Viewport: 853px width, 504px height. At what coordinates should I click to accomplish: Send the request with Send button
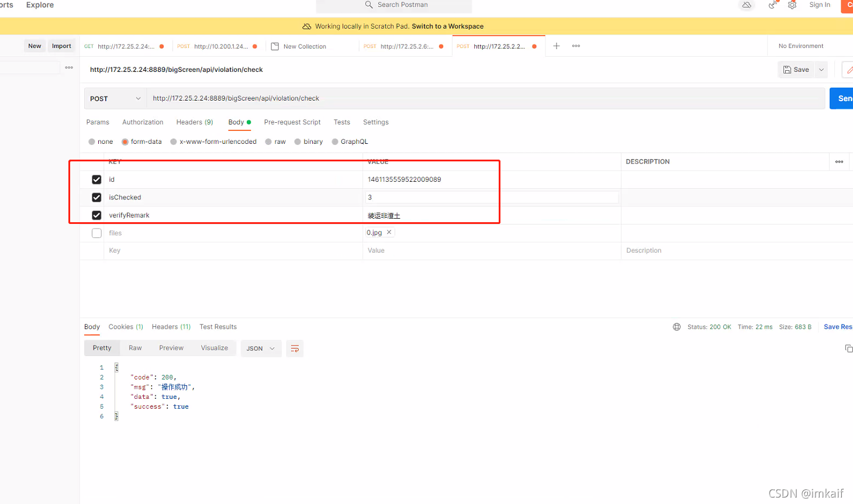(x=841, y=98)
